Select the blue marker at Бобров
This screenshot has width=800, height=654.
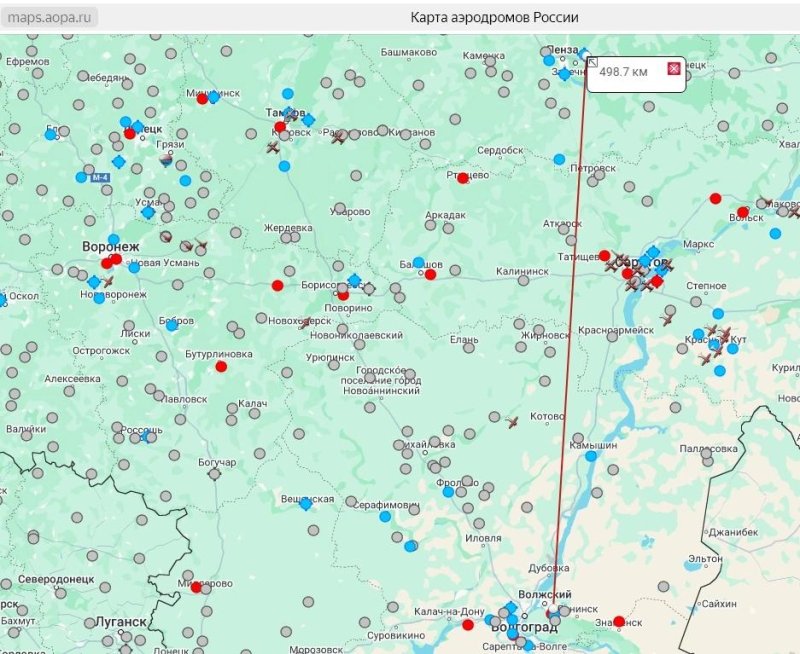(x=172, y=325)
